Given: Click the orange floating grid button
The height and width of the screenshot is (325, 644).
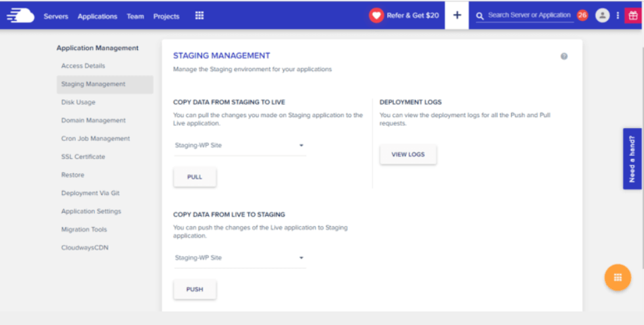Looking at the screenshot, I should (618, 278).
